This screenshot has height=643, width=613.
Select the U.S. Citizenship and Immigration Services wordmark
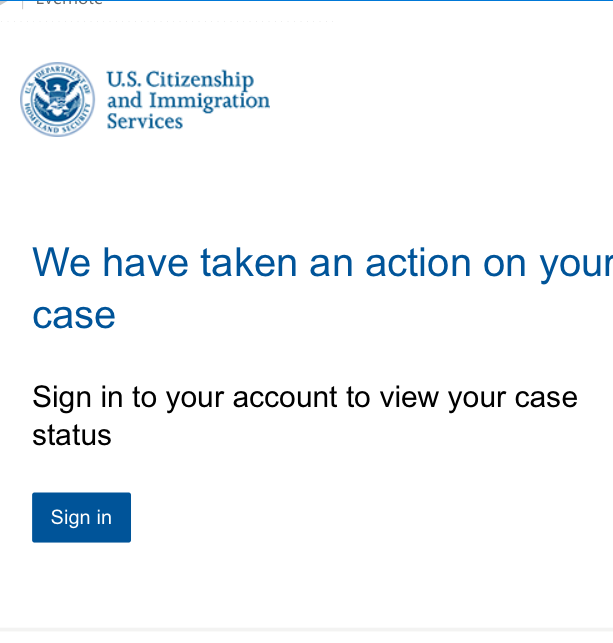pyautogui.click(x=188, y=100)
